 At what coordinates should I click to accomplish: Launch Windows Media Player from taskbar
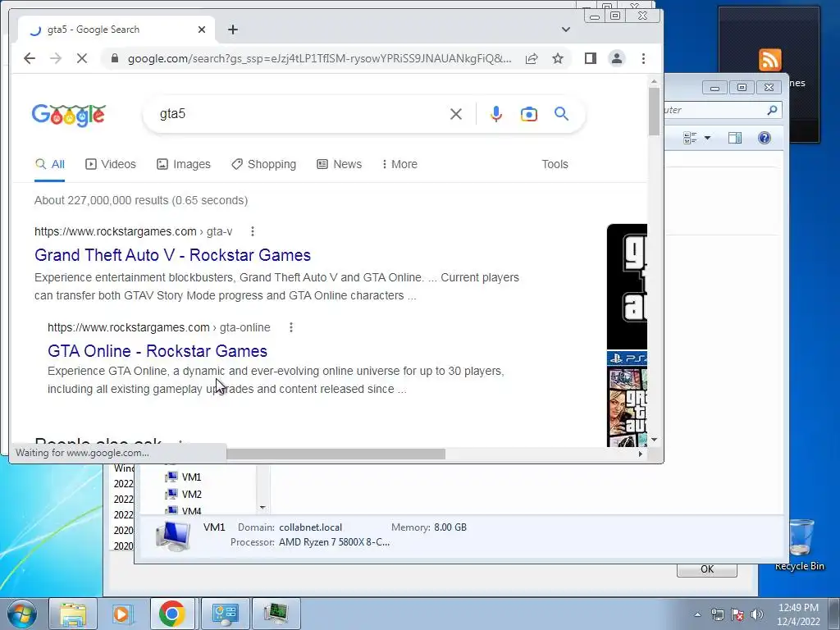coord(123,614)
